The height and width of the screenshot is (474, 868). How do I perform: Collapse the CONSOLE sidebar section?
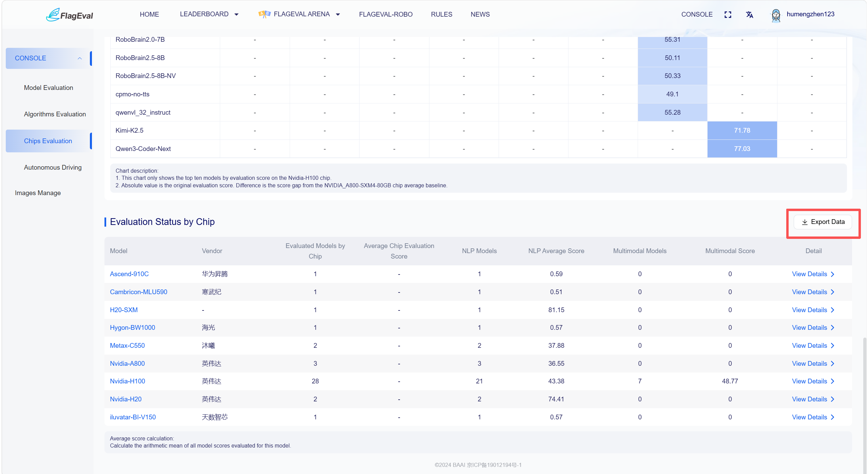point(80,58)
